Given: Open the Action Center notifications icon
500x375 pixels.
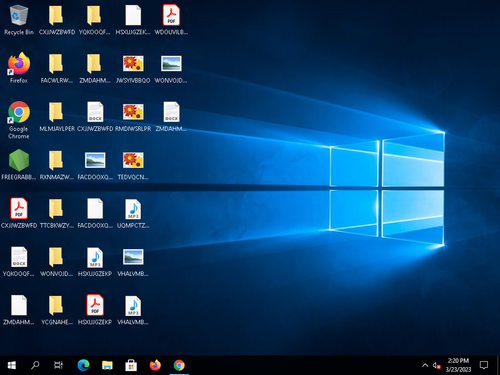Looking at the screenshot, I should tap(484, 365).
